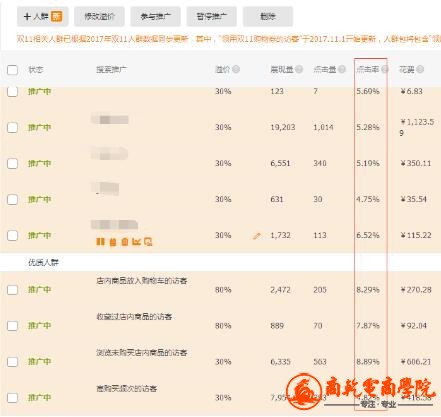Tick the checkbox for 浏览未购买店内商品的访客
Viewport: 441px width, 417px height.
pos(12,362)
